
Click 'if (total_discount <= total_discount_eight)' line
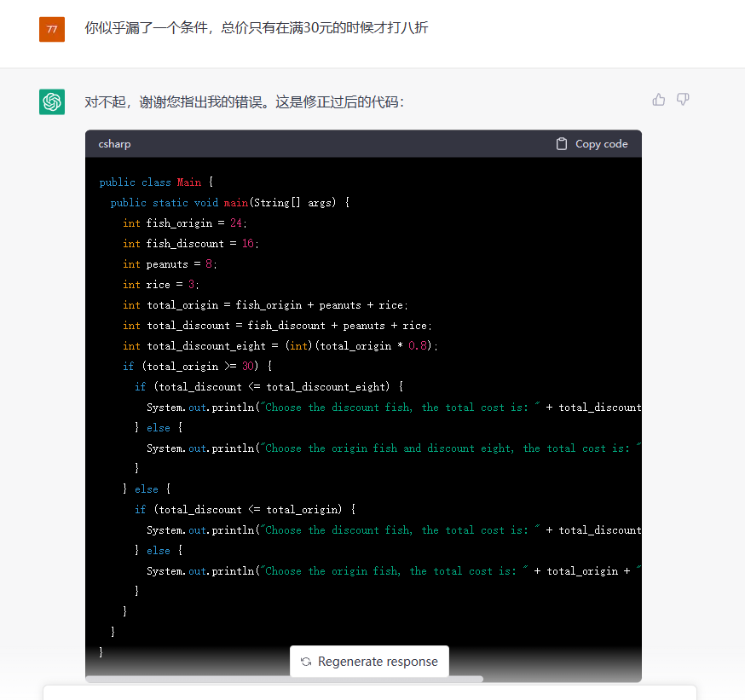point(269,387)
